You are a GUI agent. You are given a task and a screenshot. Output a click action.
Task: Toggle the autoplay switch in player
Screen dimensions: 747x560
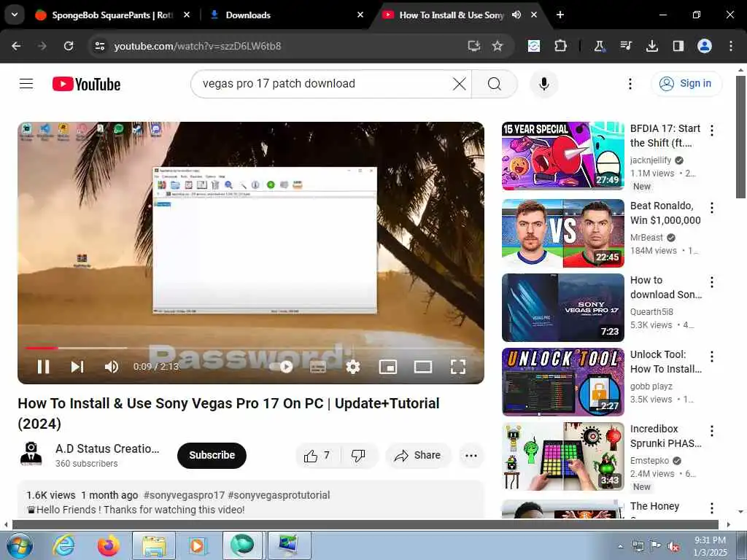[x=282, y=367]
